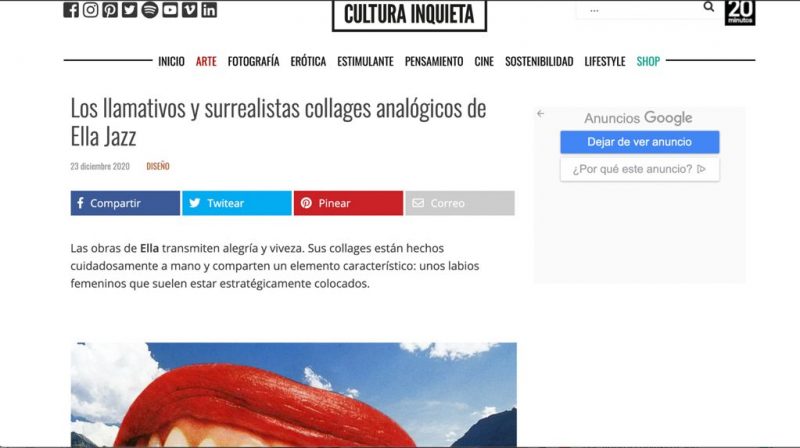Open the LinkedIn icon in header
Image resolution: width=800 pixels, height=448 pixels.
point(209,10)
